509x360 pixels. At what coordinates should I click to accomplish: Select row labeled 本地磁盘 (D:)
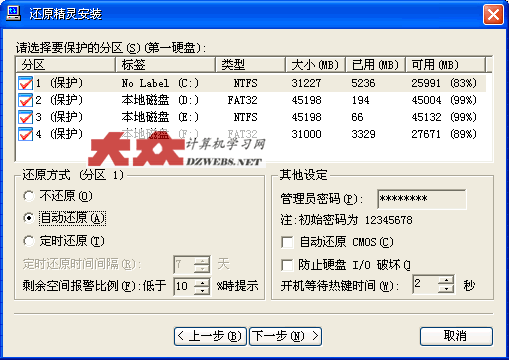point(252,100)
